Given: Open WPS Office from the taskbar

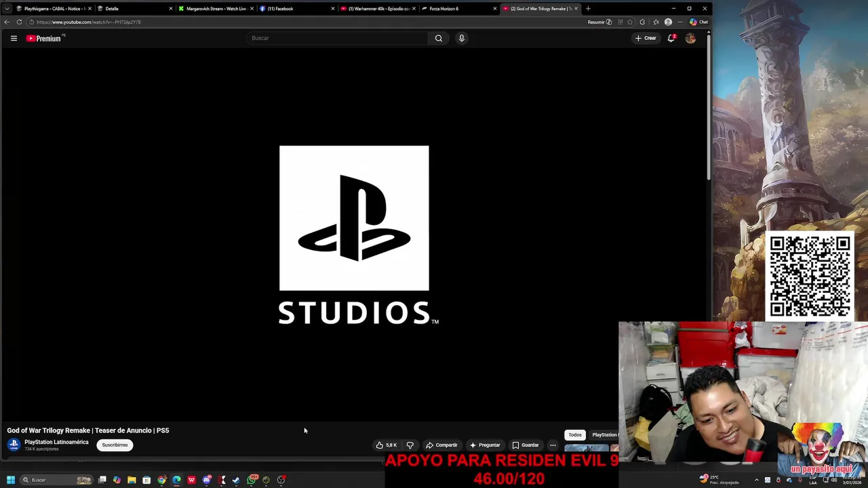Looking at the screenshot, I should [x=191, y=480].
